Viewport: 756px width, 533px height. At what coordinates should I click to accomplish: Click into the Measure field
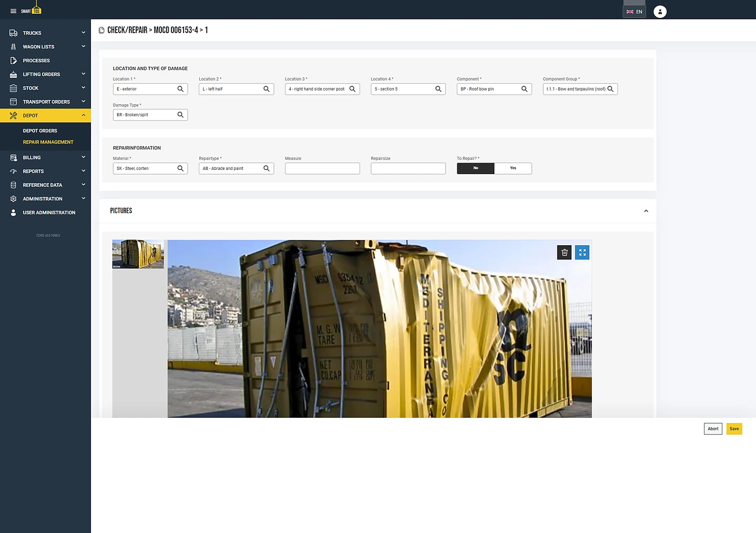(322, 168)
